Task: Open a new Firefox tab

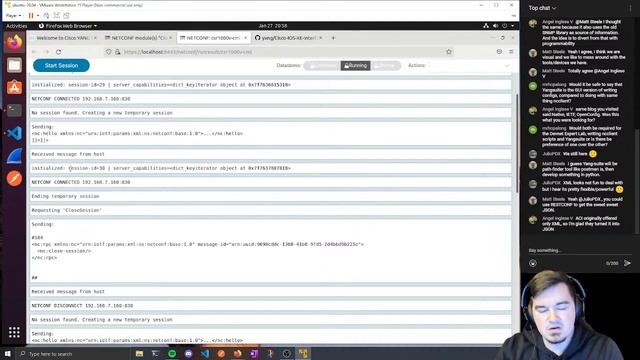Action: coord(333,38)
